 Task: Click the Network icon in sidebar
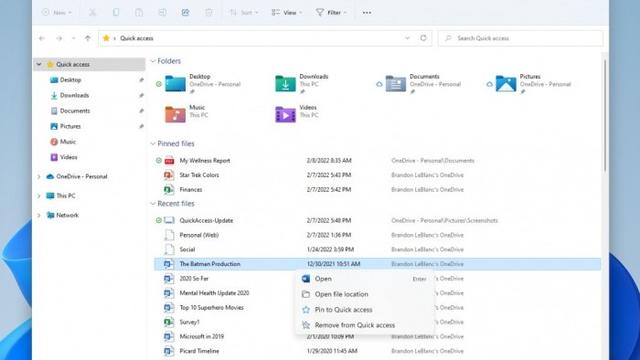pyautogui.click(x=50, y=215)
